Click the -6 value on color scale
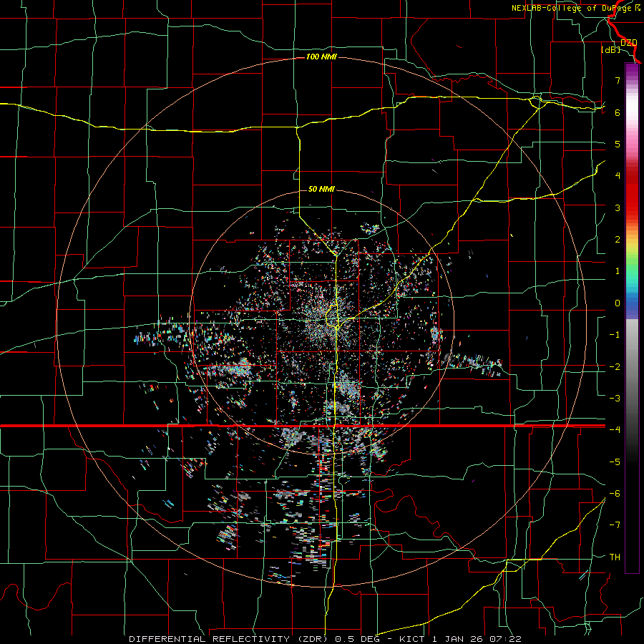This screenshot has width=644, height=644. pos(615,494)
